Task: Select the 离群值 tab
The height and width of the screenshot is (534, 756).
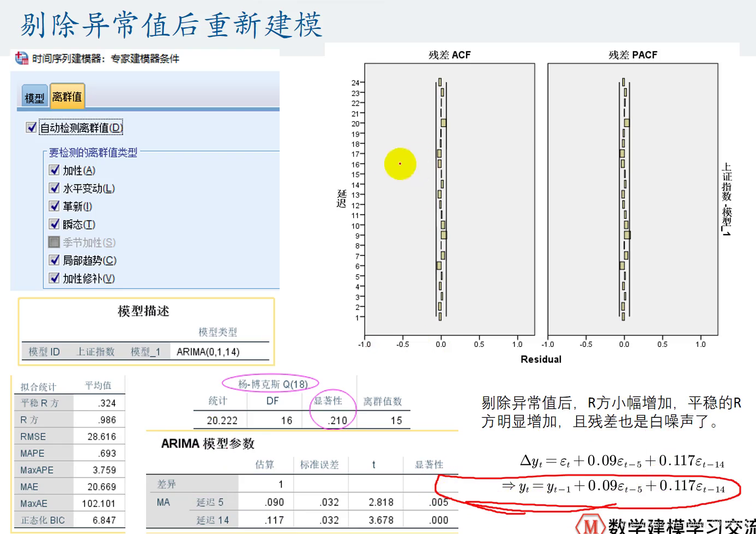Action: click(x=66, y=96)
